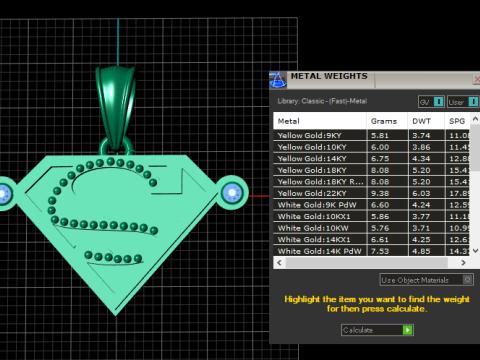Click the green arrow on Calculate

pyautogui.click(x=408, y=330)
